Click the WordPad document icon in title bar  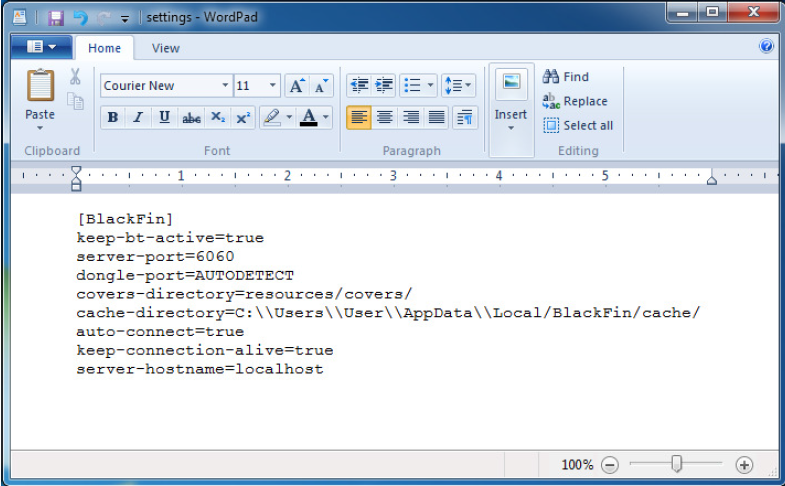[x=20, y=18]
